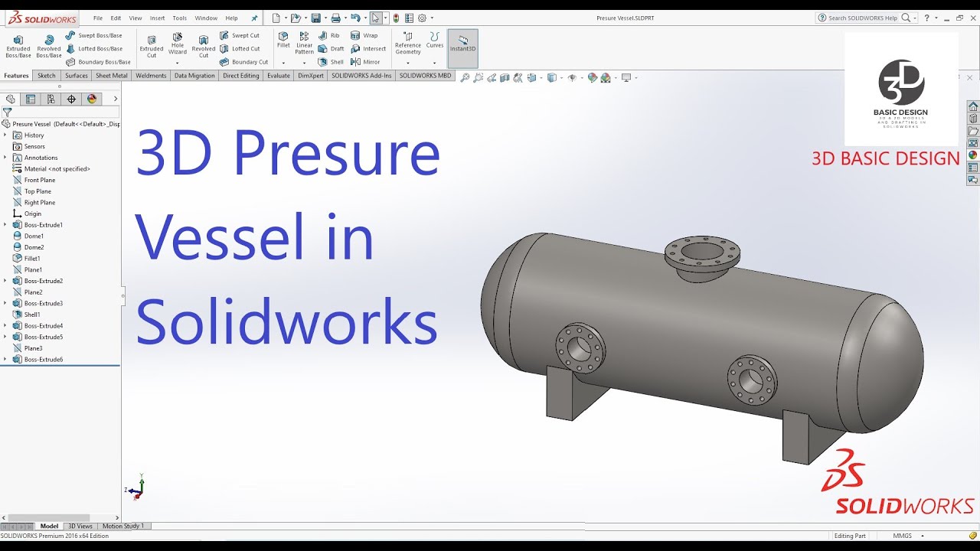Open the PropertyManager tab in the left panel
This screenshot has width=980, height=551.
point(31,99)
